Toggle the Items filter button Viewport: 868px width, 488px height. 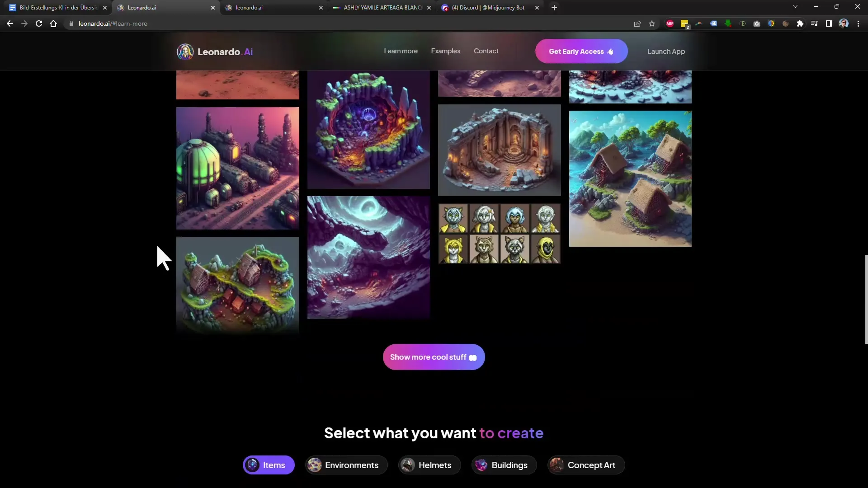pyautogui.click(x=268, y=465)
